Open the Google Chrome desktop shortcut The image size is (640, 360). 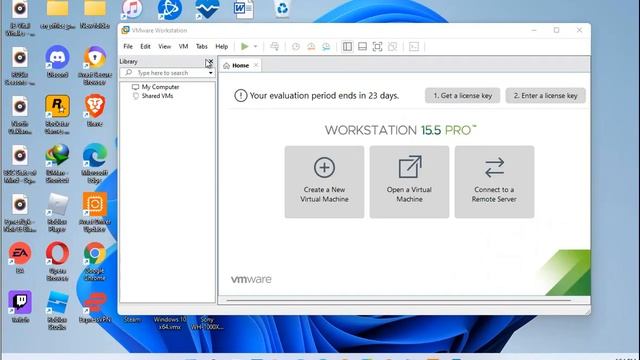click(95, 261)
